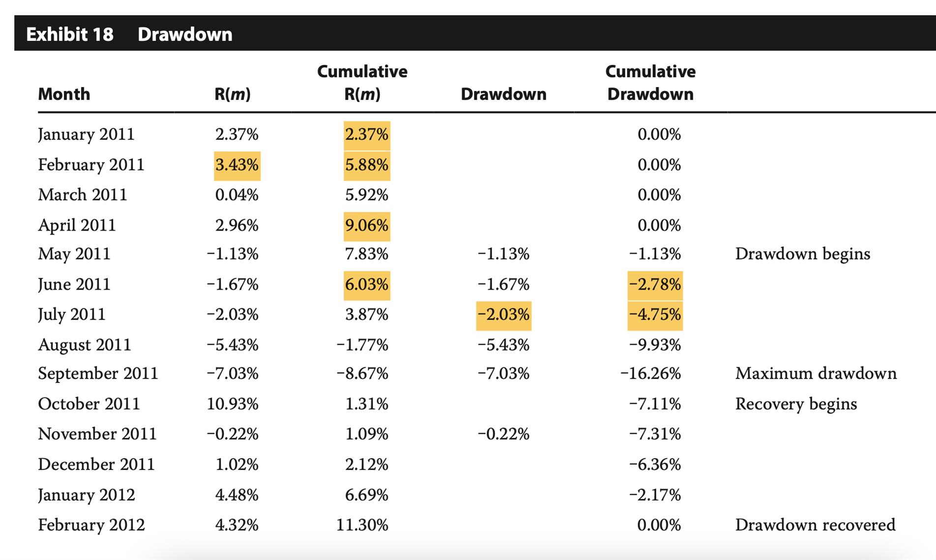The image size is (936, 560).
Task: Click the 11.30% cumulative return value
Action: pos(362,525)
